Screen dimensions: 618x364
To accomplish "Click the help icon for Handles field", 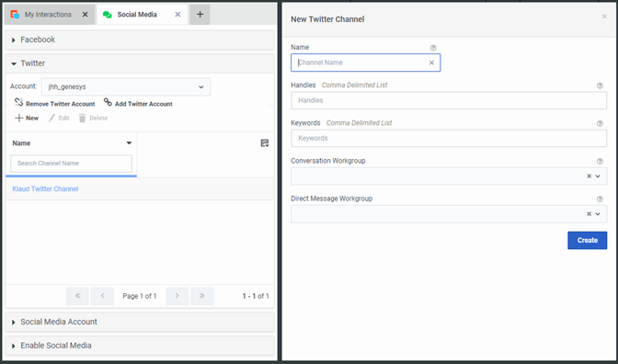I will pyautogui.click(x=600, y=85).
